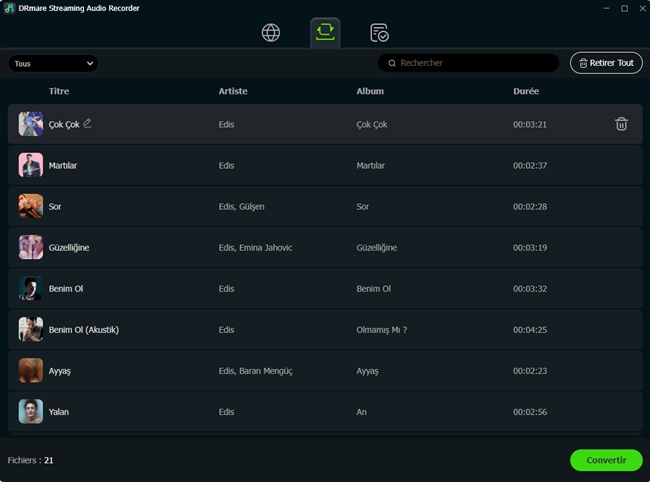Select the Benim Ol (Akustik) cover

point(31,329)
